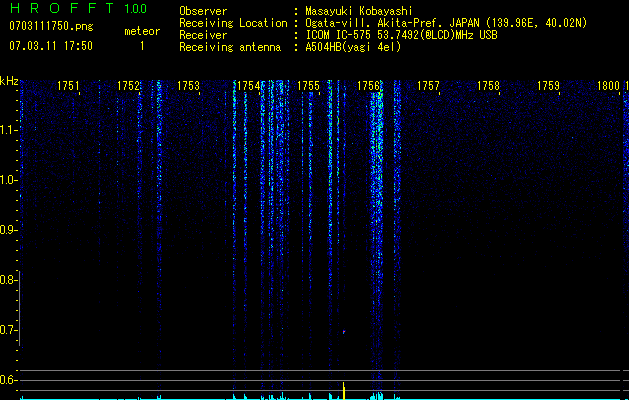Screen dimensions: 629x400
Task: Click the Receiver label
Action: click(x=203, y=35)
